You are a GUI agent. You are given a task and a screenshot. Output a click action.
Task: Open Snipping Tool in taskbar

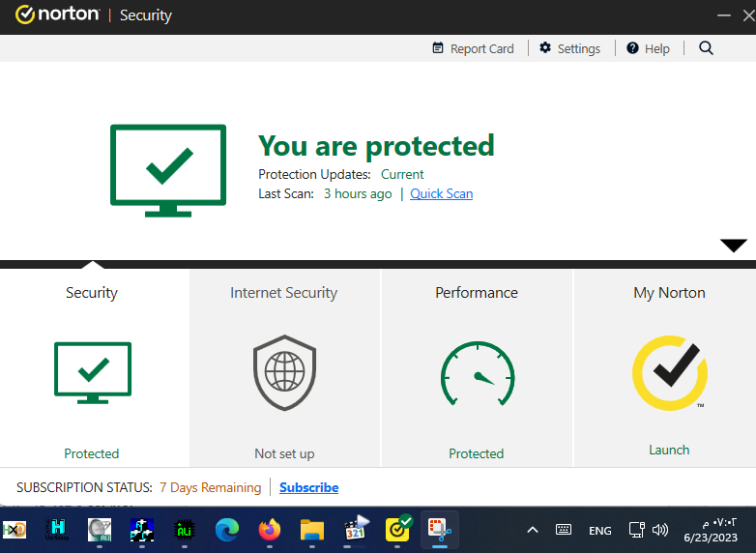(x=439, y=530)
